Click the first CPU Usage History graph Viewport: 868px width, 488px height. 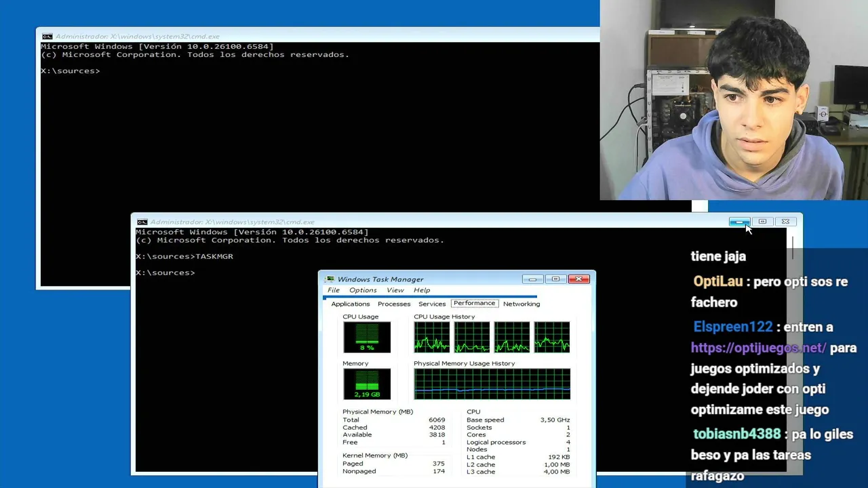point(432,337)
